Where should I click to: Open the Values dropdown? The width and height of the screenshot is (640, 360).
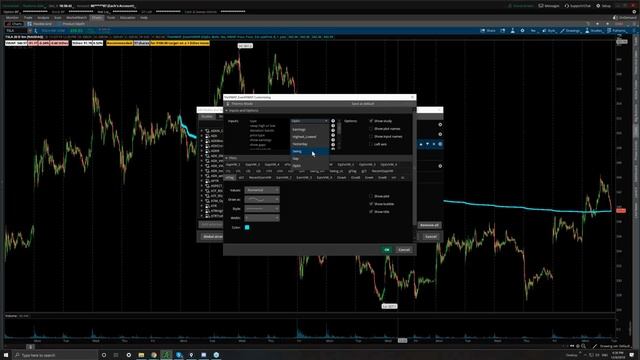pyautogui.click(x=262, y=190)
